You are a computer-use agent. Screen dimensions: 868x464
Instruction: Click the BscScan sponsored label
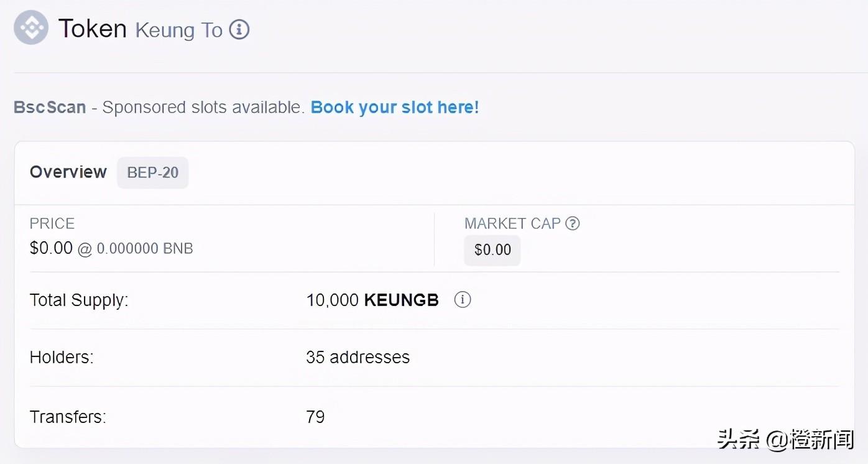point(50,107)
